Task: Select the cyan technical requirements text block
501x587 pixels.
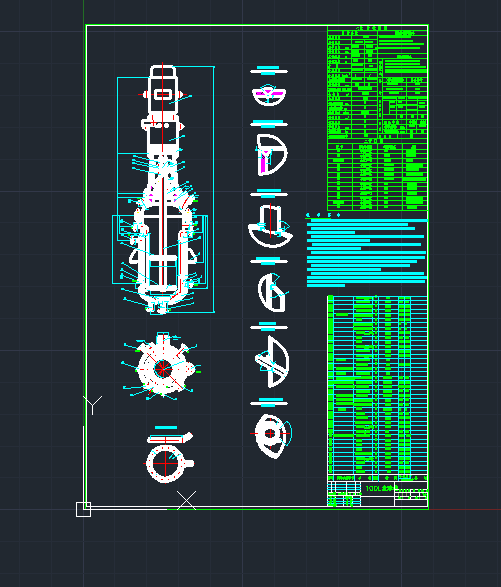Action: pos(367,253)
